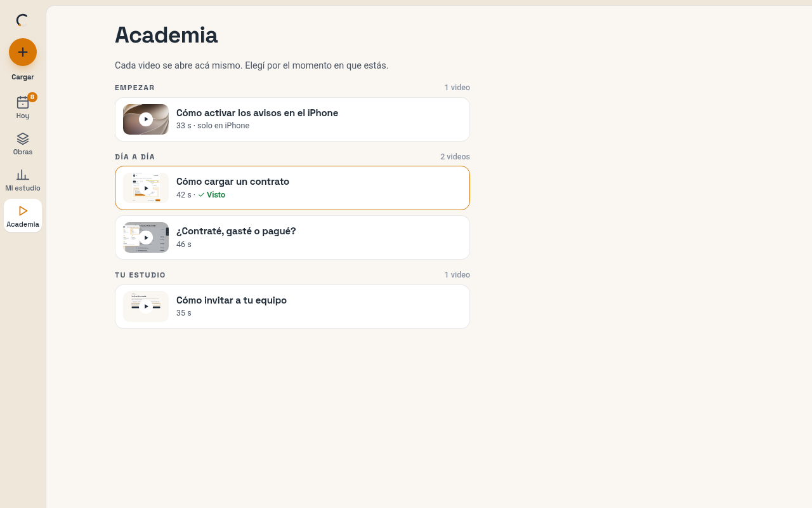
Task: Click the orange plus Cargar button
Action: pos(23,52)
